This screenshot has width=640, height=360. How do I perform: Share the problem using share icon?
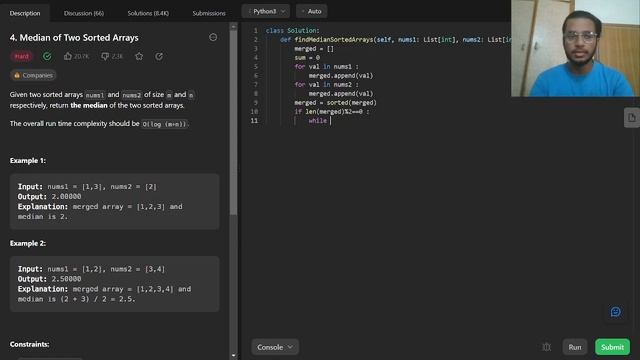click(x=159, y=56)
